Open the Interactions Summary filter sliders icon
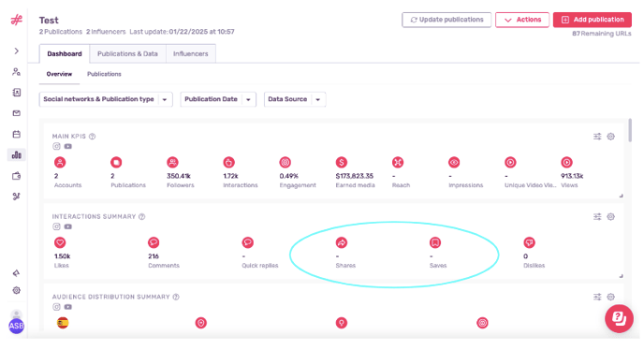644x350 pixels. 597,216
